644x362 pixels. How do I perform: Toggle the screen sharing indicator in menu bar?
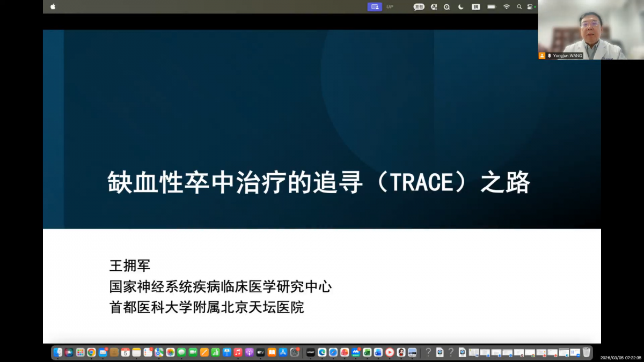tap(375, 7)
